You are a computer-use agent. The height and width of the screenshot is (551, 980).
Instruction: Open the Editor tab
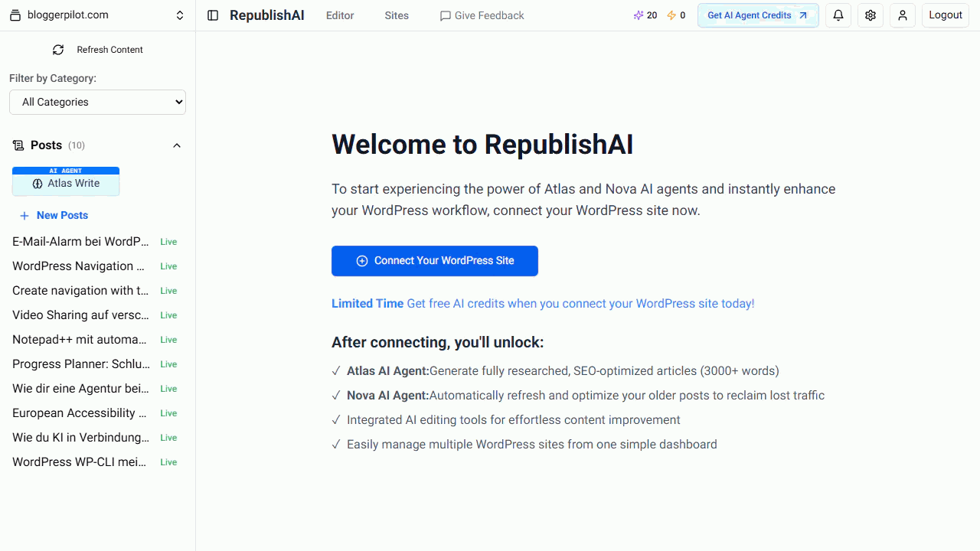(x=340, y=15)
